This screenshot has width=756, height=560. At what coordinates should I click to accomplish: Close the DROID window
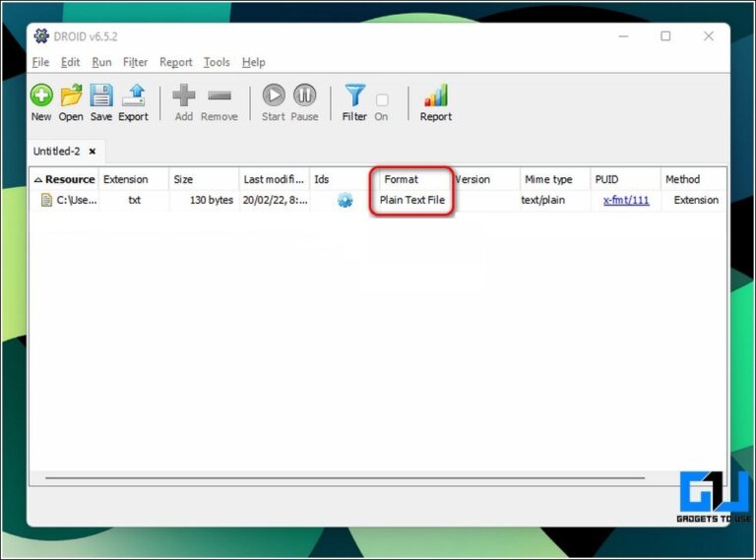(x=709, y=36)
